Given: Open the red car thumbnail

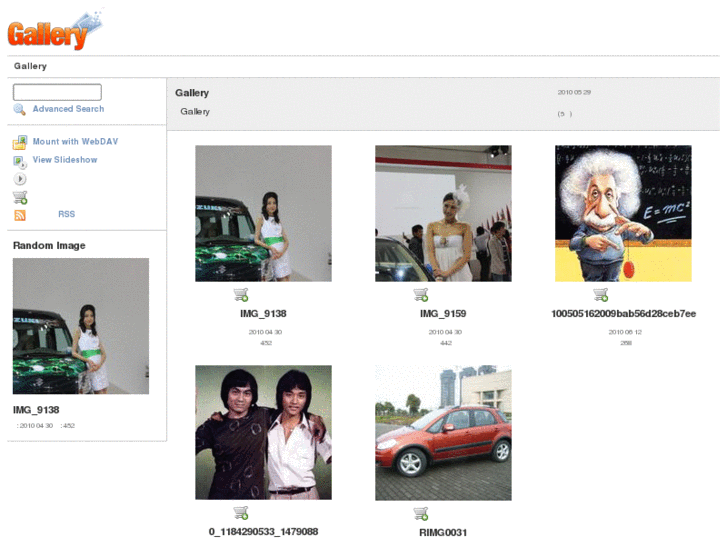Looking at the screenshot, I should coord(443,433).
